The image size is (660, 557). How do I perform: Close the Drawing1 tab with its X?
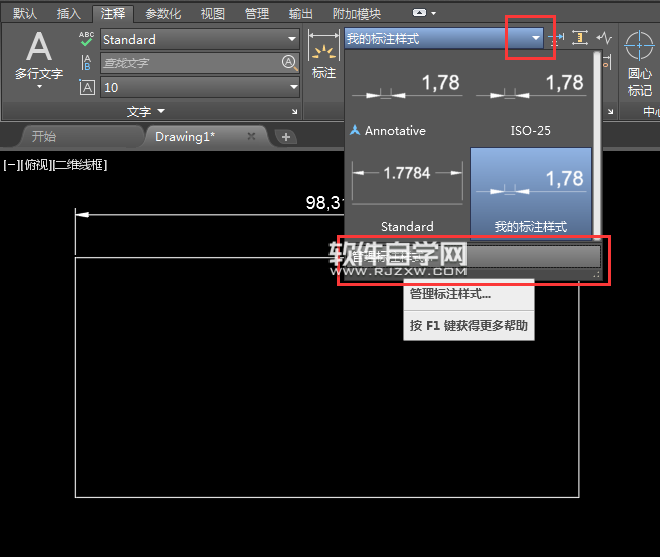click(251, 137)
